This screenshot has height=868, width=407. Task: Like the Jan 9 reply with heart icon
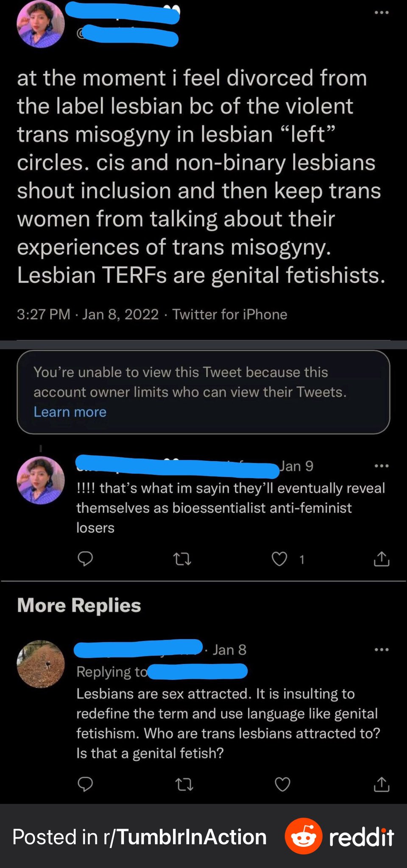tap(279, 559)
